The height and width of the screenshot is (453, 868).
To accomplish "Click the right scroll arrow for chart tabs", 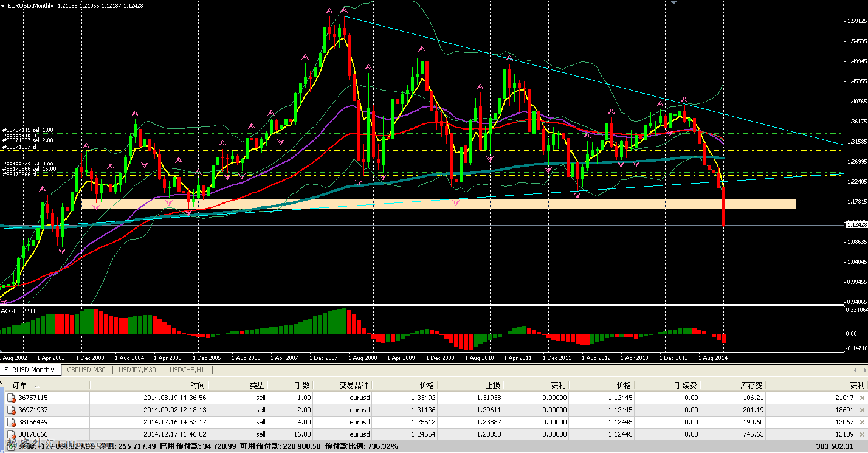I will 864,370.
